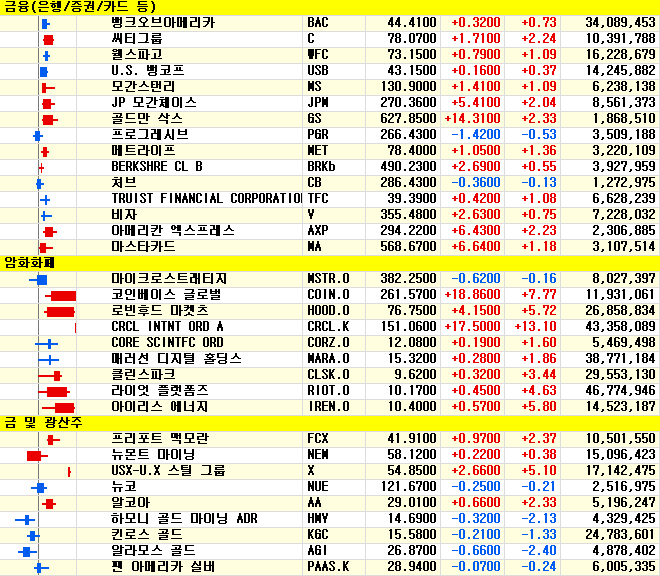660x576 pixels.
Task: Click HMY percent change -2.13
Action: coord(539,518)
